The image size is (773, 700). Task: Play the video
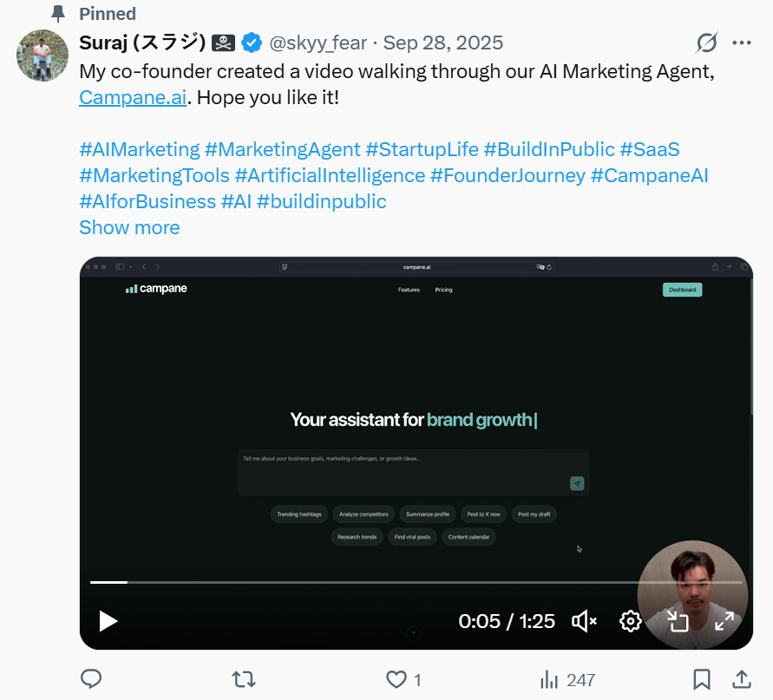click(108, 621)
